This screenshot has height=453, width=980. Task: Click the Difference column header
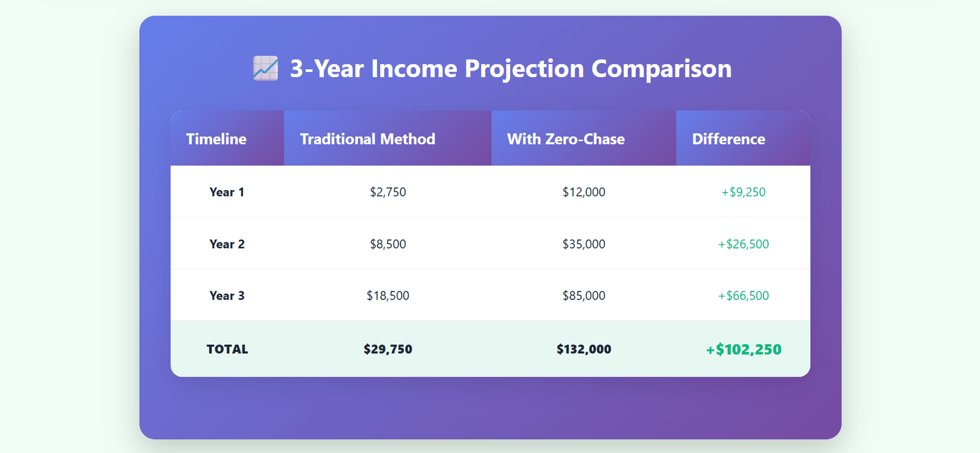pyautogui.click(x=728, y=139)
